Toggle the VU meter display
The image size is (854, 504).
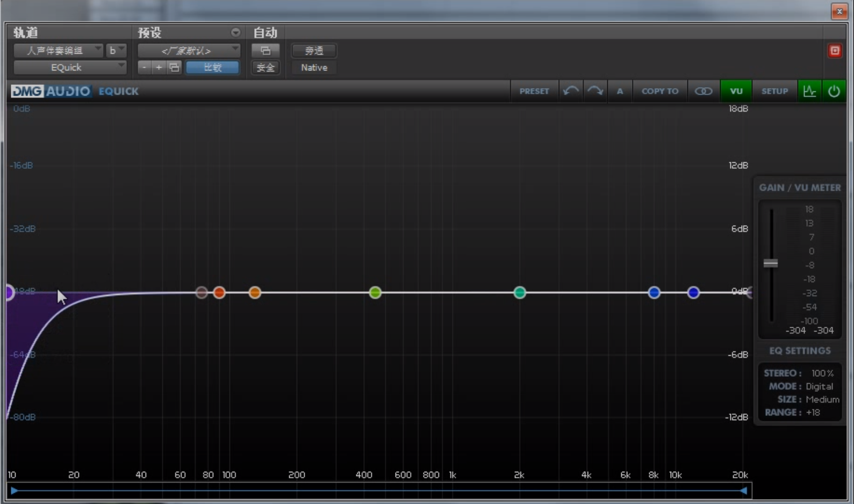point(736,91)
